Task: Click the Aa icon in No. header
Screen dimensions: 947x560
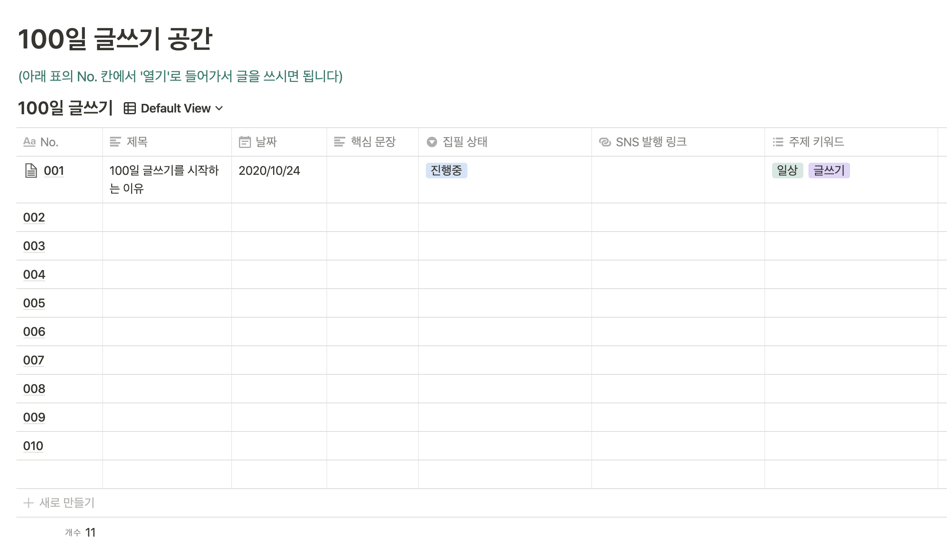Action: tap(29, 142)
